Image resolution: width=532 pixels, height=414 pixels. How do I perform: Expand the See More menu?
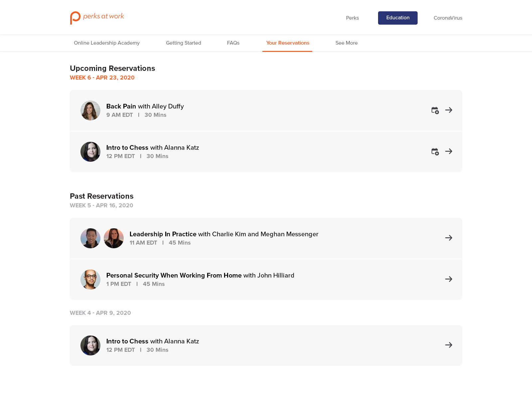(346, 43)
